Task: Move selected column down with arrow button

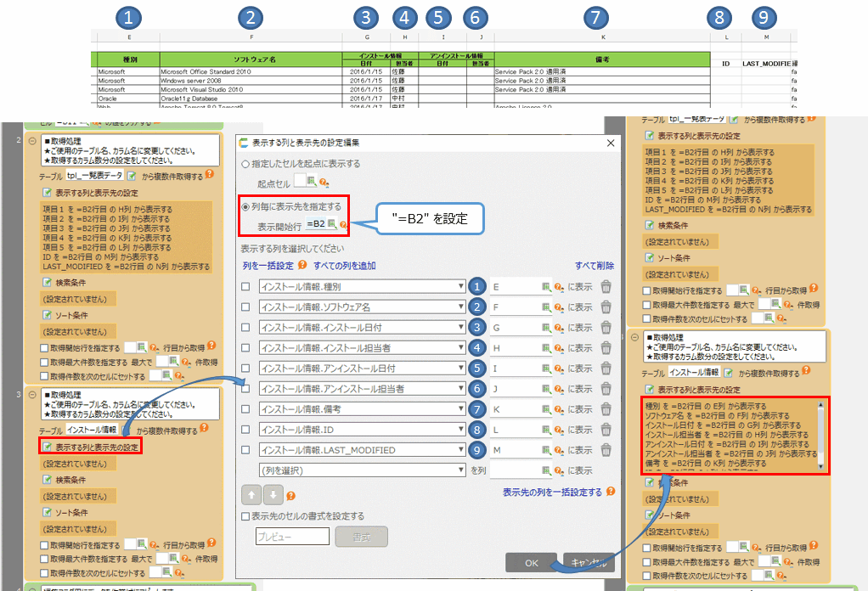Action: click(272, 495)
